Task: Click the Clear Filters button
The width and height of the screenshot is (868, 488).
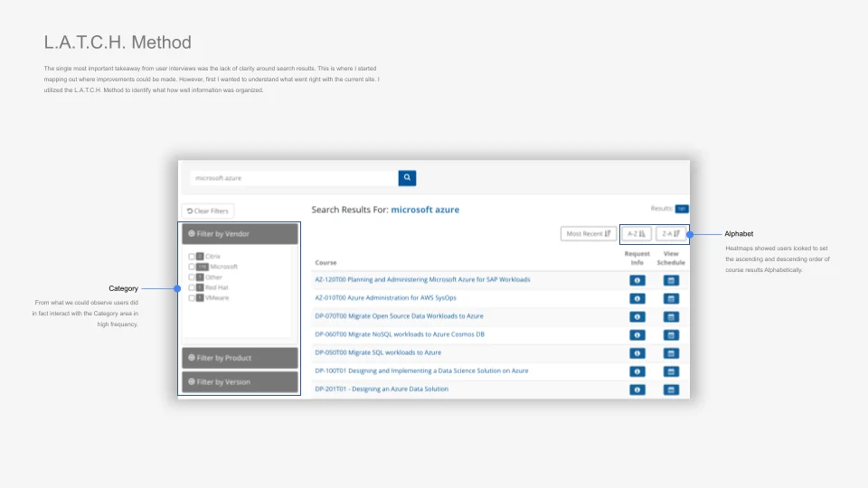Action: pyautogui.click(x=208, y=211)
